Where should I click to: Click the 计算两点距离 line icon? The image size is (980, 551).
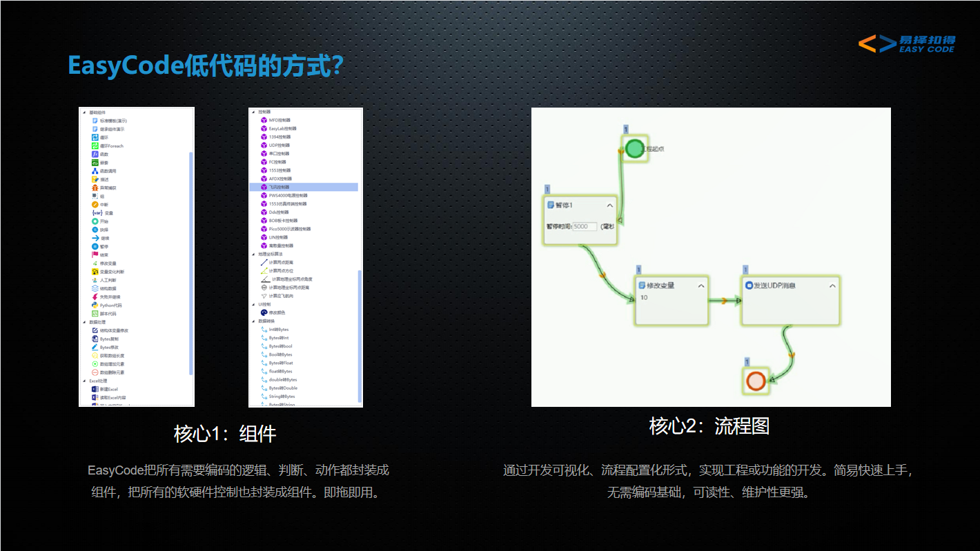[264, 262]
